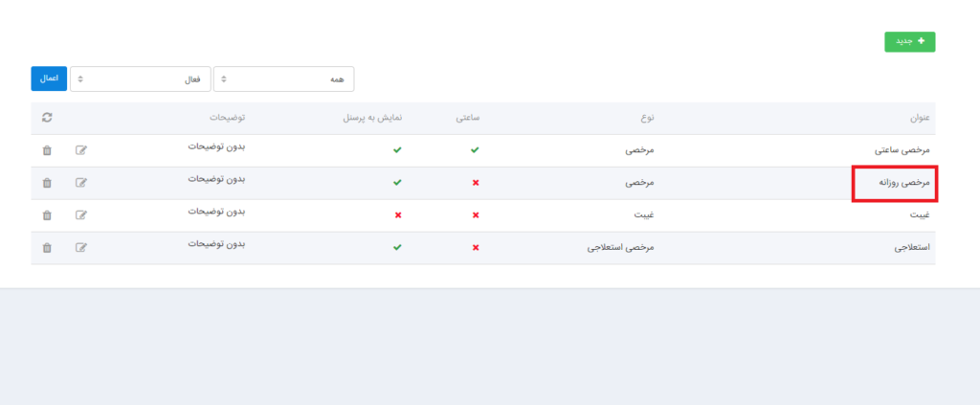
Task: Click the green جدید button
Action: [909, 41]
